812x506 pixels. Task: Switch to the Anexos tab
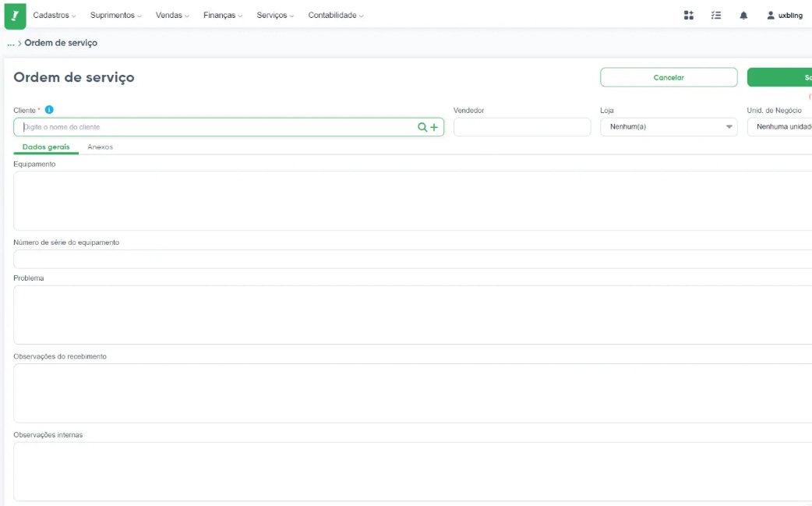[100, 147]
